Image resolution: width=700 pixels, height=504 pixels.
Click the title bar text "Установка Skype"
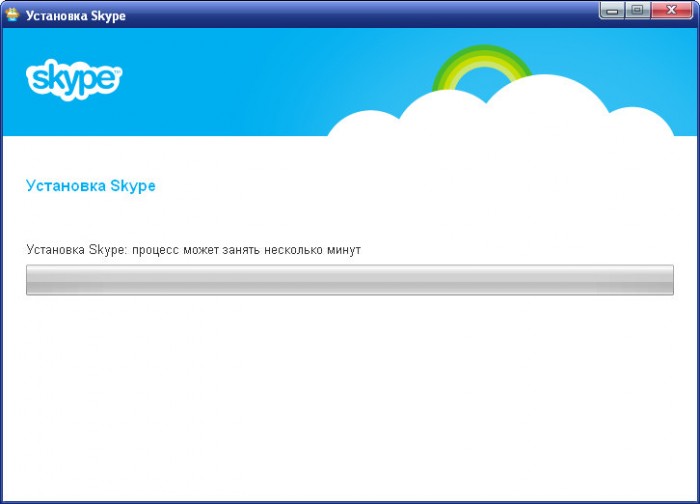click(x=75, y=16)
